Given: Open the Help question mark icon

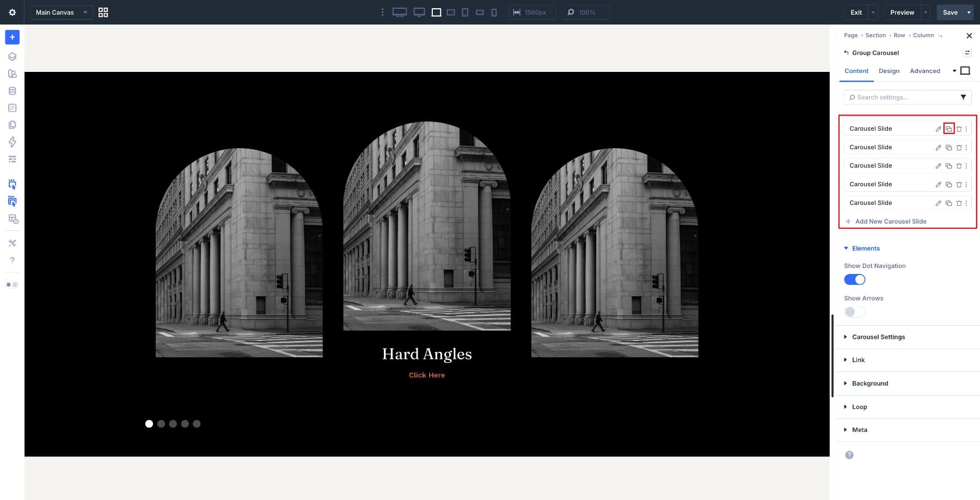Looking at the screenshot, I should [x=12, y=260].
